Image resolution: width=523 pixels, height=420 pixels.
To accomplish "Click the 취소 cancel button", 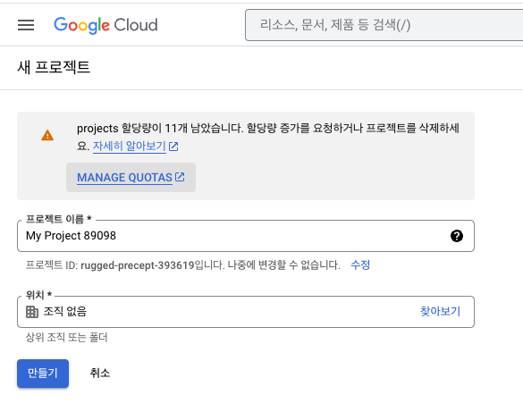I will click(100, 373).
